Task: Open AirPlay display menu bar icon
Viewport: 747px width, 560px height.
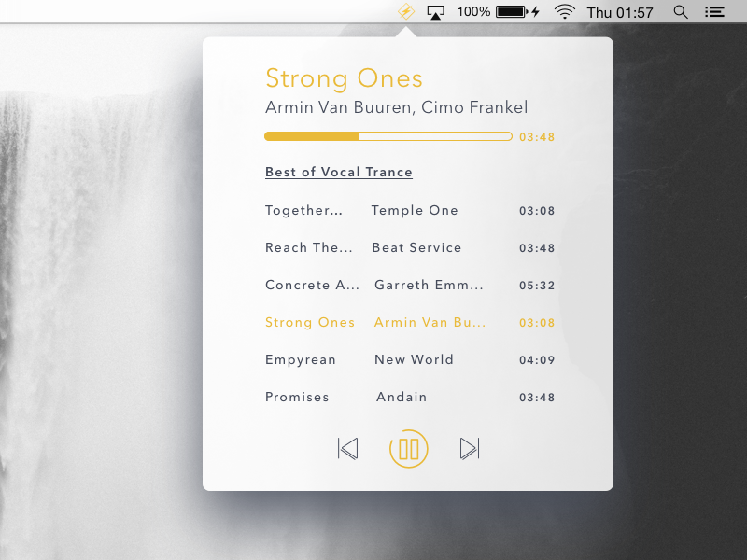Action: pyautogui.click(x=435, y=12)
